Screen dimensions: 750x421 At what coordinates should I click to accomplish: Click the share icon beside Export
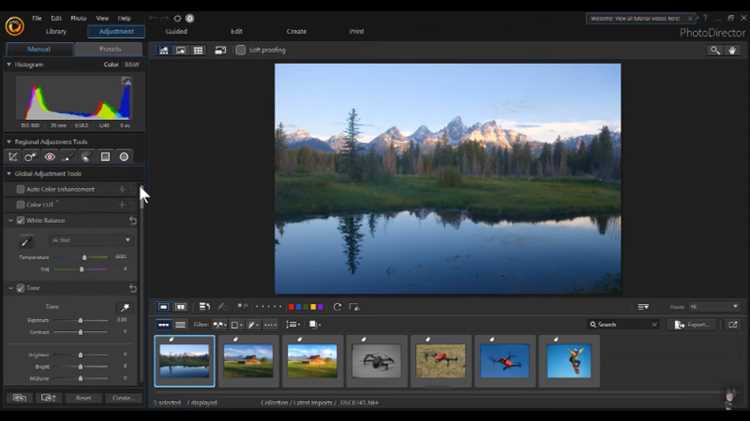pyautogui.click(x=733, y=325)
